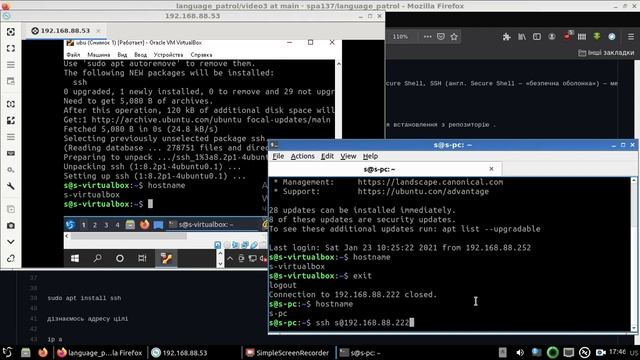
Task: Open Ввод menu in VirtualBox window
Action: [140, 55]
